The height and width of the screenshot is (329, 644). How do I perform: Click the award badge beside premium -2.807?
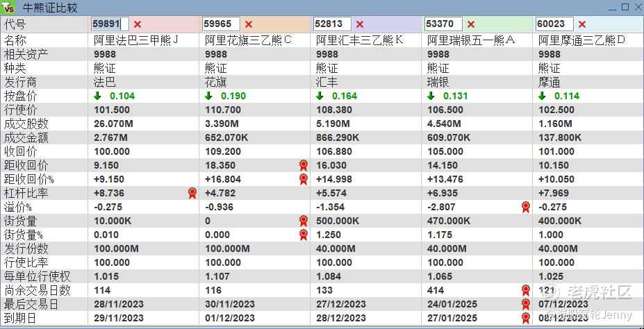526,207
